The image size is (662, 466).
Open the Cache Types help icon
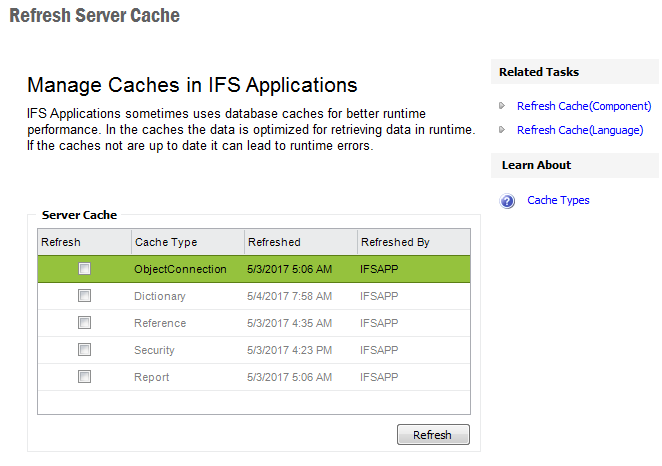tap(507, 201)
